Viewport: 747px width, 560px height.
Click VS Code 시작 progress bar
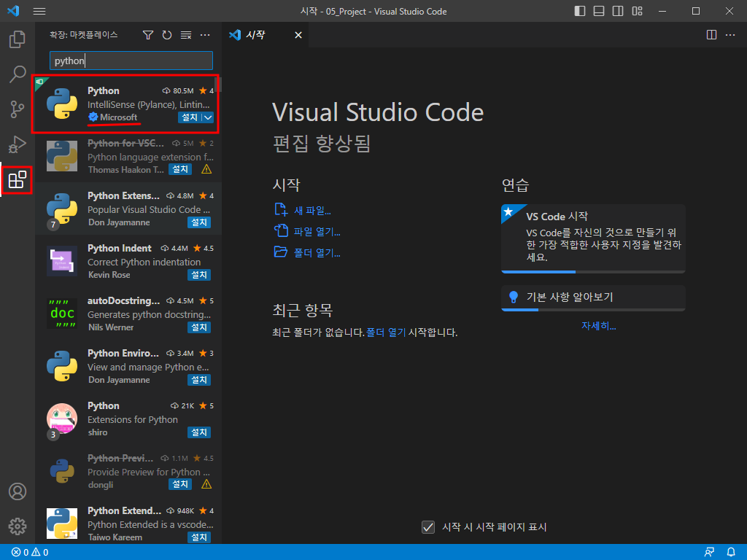pyautogui.click(x=593, y=272)
